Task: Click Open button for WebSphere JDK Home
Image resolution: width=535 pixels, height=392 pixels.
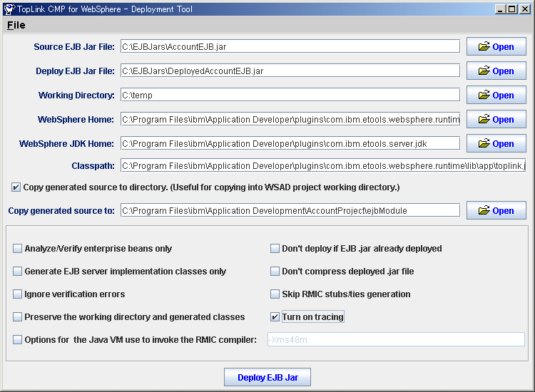Action: pyautogui.click(x=496, y=143)
